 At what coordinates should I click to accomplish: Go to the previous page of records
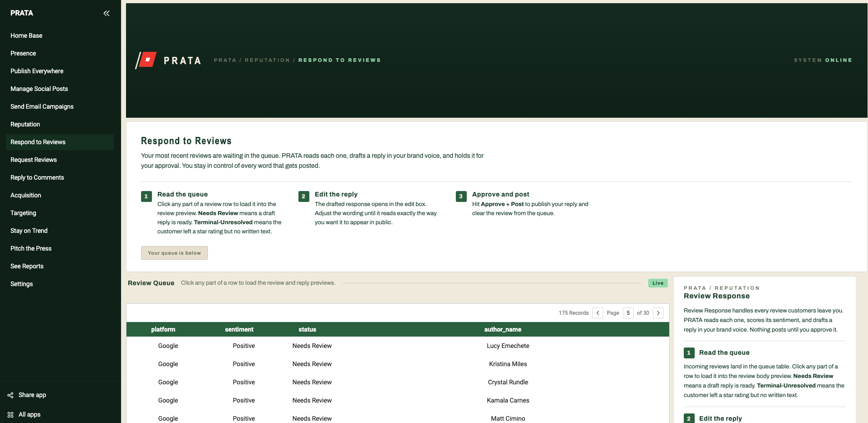[598, 313]
